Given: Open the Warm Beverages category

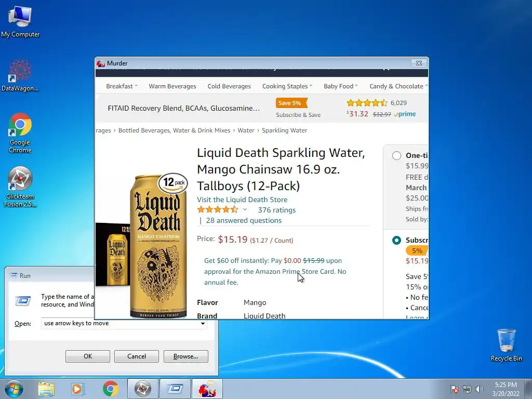Looking at the screenshot, I should [x=172, y=86].
